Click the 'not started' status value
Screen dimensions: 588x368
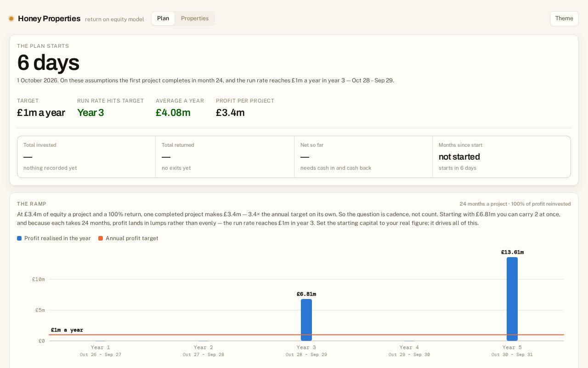tap(459, 157)
